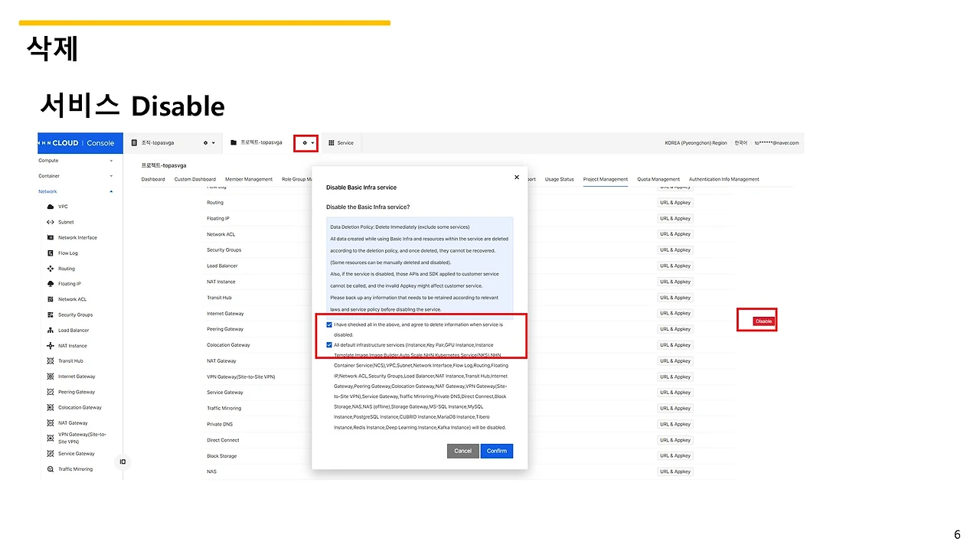Screen dimensions: 980x551
Task: Open the Peering Gateway sidebar icon
Action: click(x=51, y=392)
